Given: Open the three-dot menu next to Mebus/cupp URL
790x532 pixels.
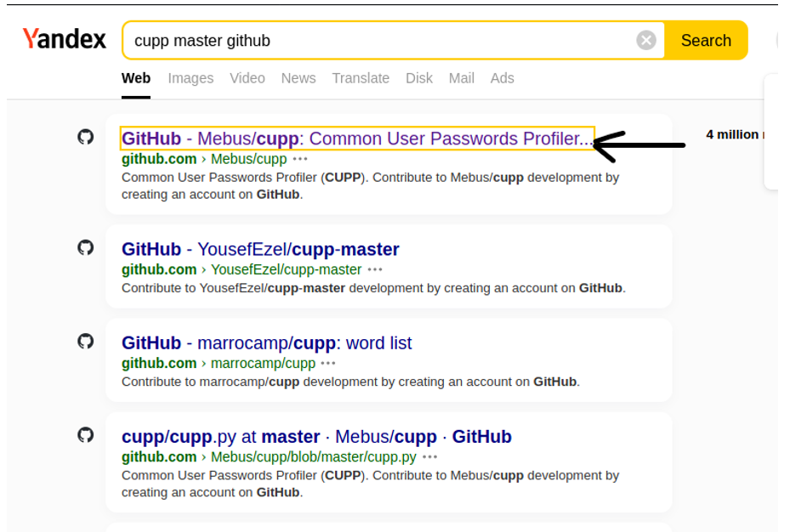Looking at the screenshot, I should point(300,159).
